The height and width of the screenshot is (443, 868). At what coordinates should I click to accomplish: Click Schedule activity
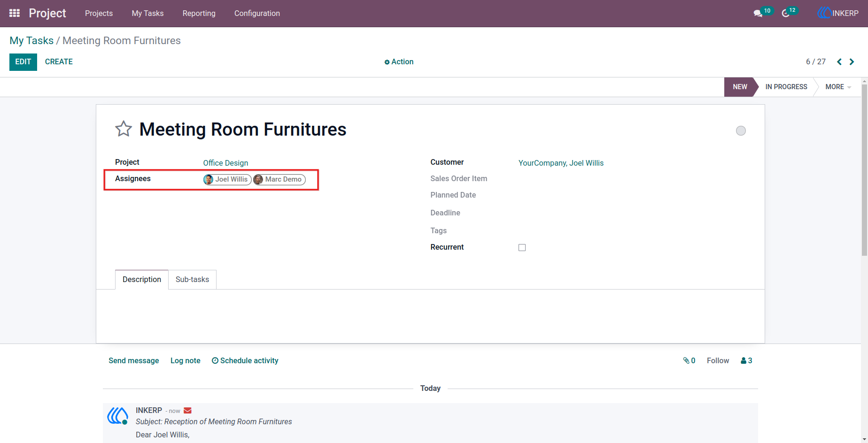click(x=245, y=360)
